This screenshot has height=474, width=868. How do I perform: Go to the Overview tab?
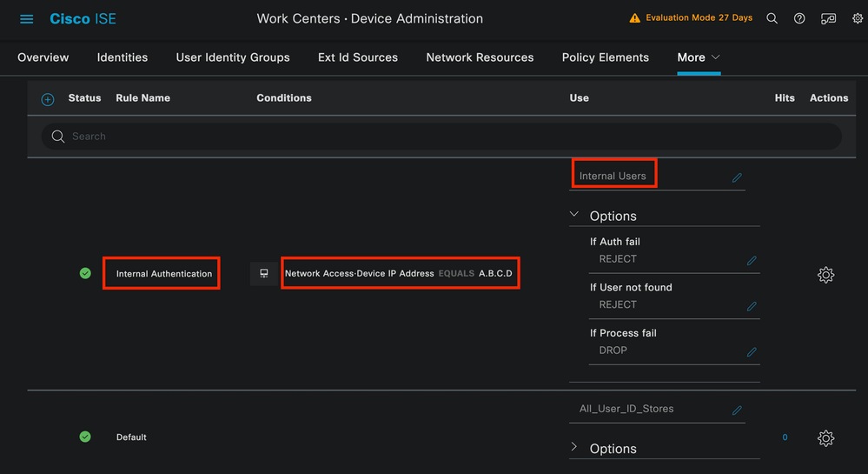pyautogui.click(x=43, y=57)
